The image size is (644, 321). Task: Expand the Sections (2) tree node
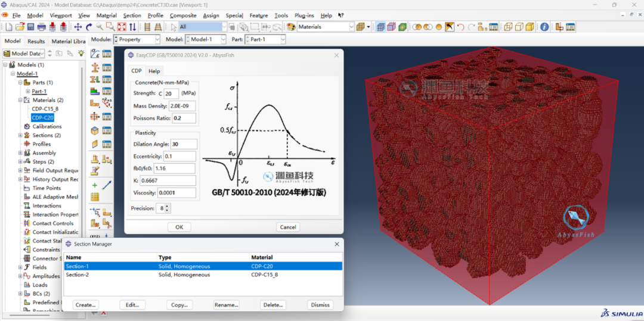(x=20, y=135)
